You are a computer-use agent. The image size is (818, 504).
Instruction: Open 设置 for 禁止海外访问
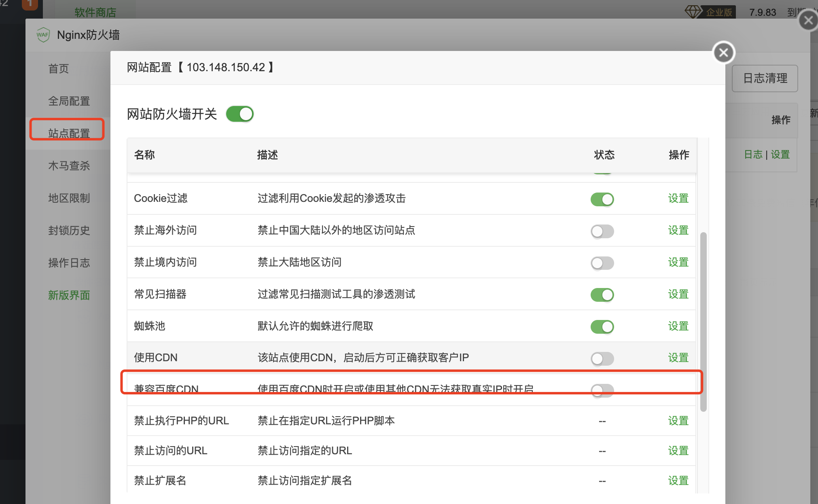[x=678, y=230]
